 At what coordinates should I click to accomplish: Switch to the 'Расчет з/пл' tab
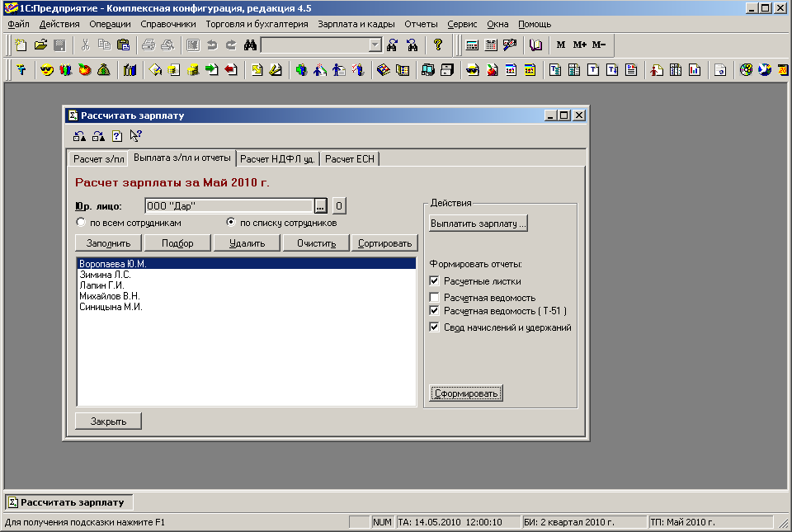pyautogui.click(x=98, y=159)
